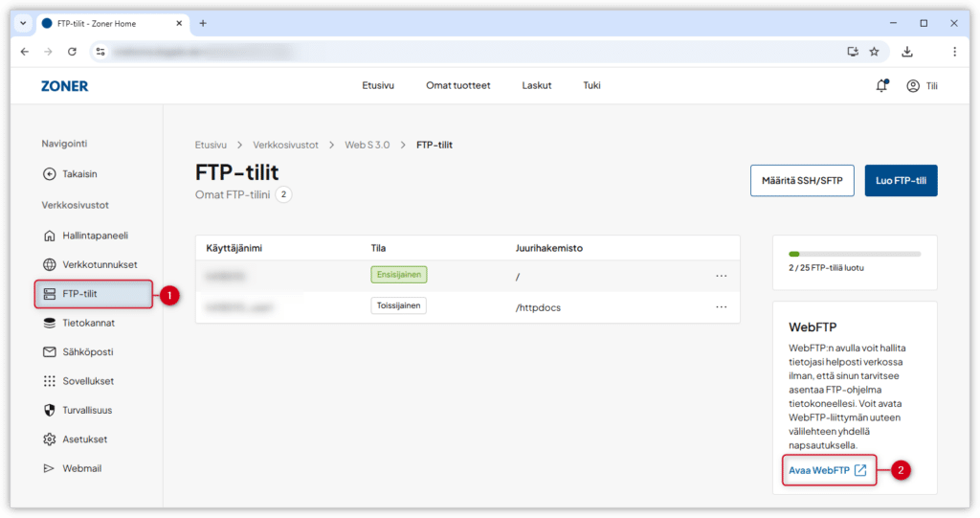
Task: Click the Luo FTP-tili button
Action: [x=900, y=180]
